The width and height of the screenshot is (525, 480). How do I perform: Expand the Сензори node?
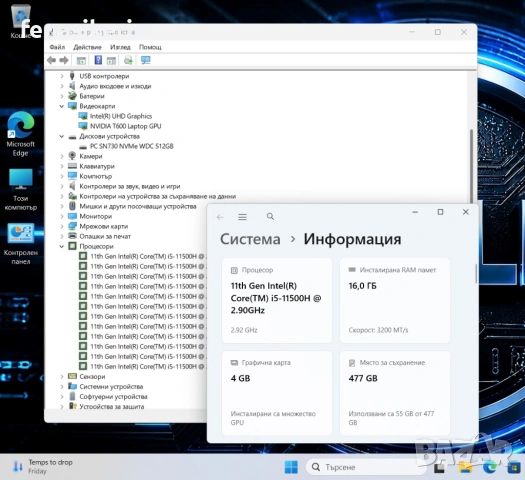tap(62, 377)
